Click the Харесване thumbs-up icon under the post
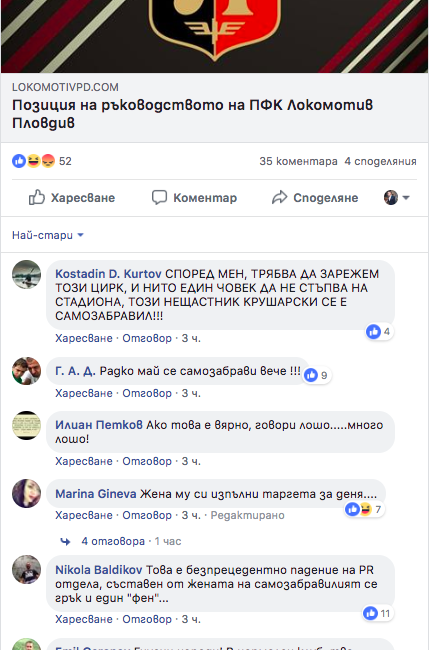This screenshot has height=650, width=435. [x=36, y=197]
